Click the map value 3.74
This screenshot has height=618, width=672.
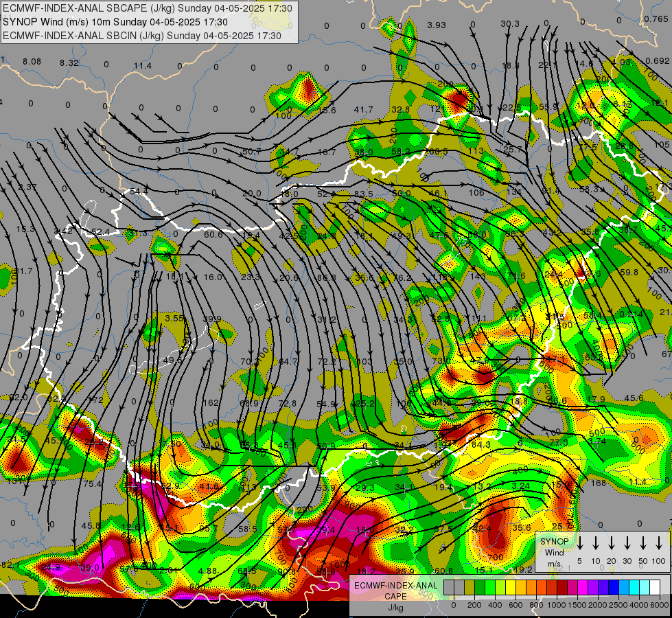597,442
